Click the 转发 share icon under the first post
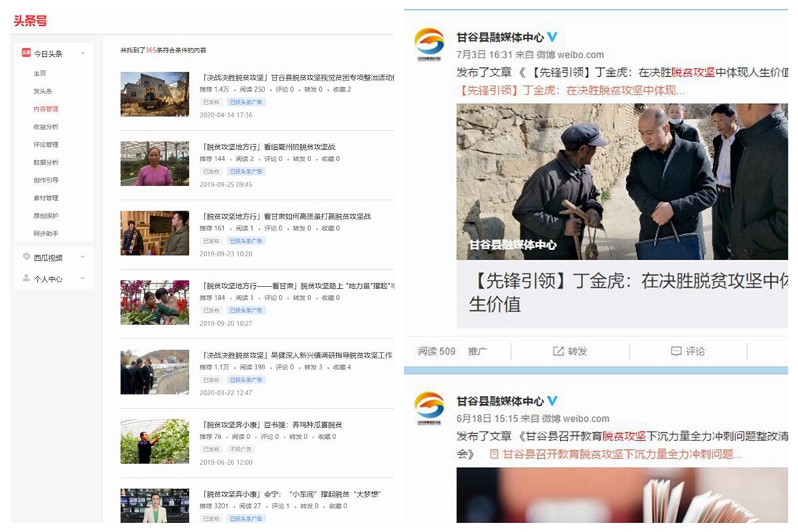This screenshot has height=532, width=798. pos(558,351)
